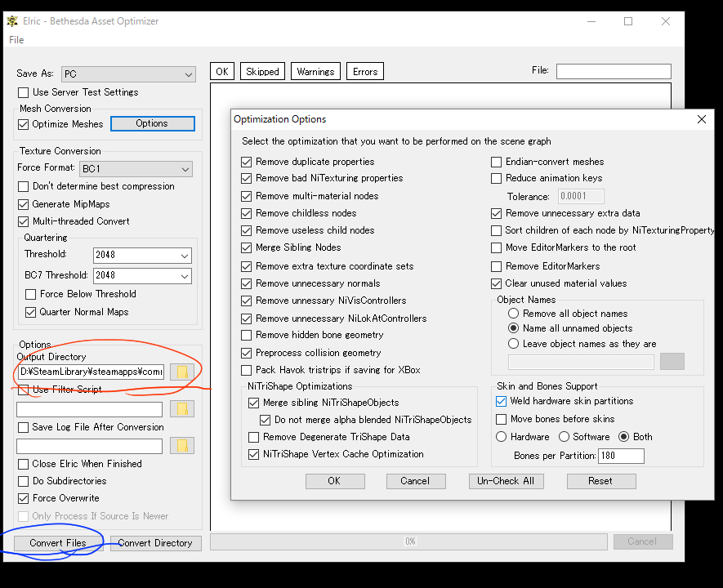
Task: Click the gray button in Object Names group
Action: pos(672,361)
